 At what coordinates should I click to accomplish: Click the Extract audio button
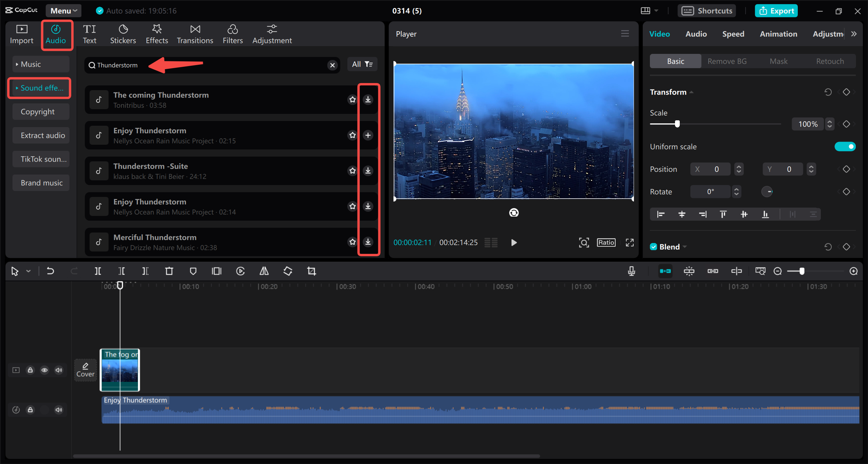point(41,135)
